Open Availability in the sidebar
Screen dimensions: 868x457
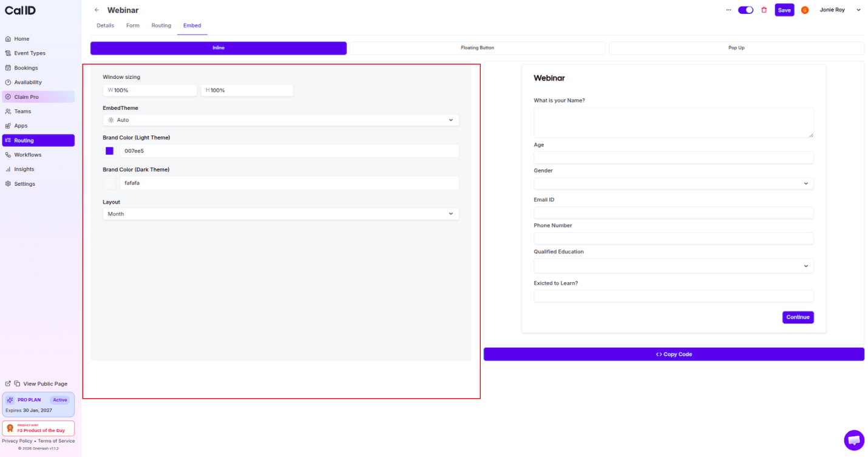coord(38,83)
